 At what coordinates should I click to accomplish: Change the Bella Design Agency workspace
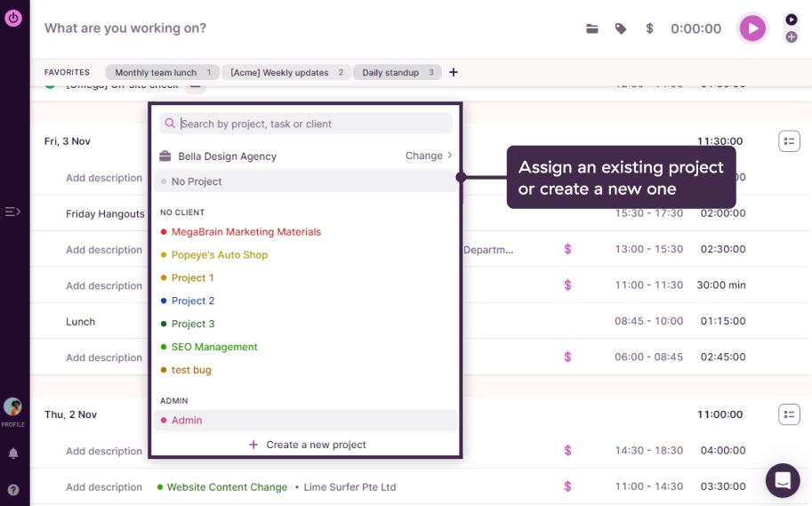pyautogui.click(x=429, y=156)
